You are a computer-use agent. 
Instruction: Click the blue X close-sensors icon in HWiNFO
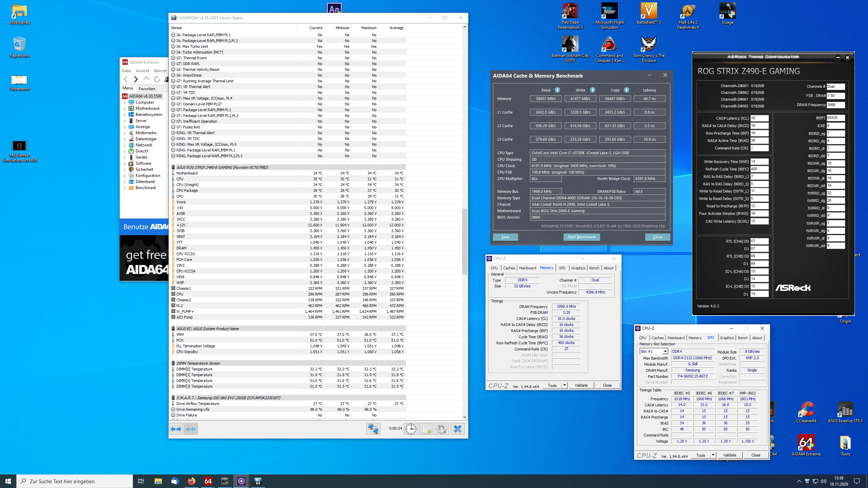tap(457, 429)
